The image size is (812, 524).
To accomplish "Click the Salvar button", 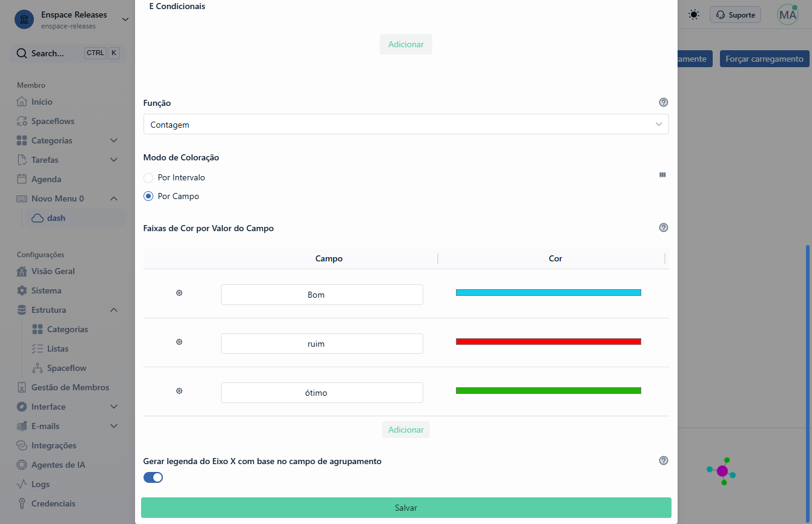I will click(x=406, y=508).
